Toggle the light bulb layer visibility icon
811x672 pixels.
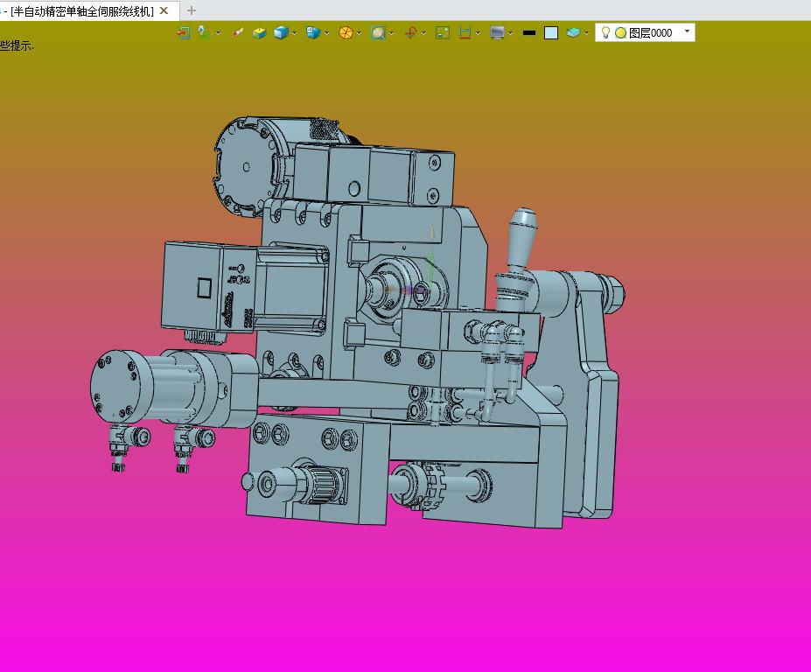[605, 32]
